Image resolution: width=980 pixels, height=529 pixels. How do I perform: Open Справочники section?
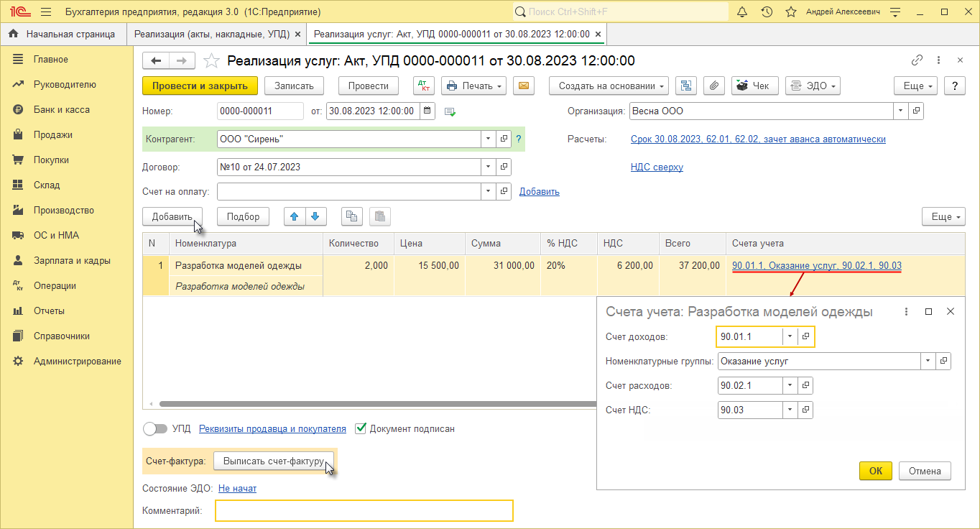62,336
